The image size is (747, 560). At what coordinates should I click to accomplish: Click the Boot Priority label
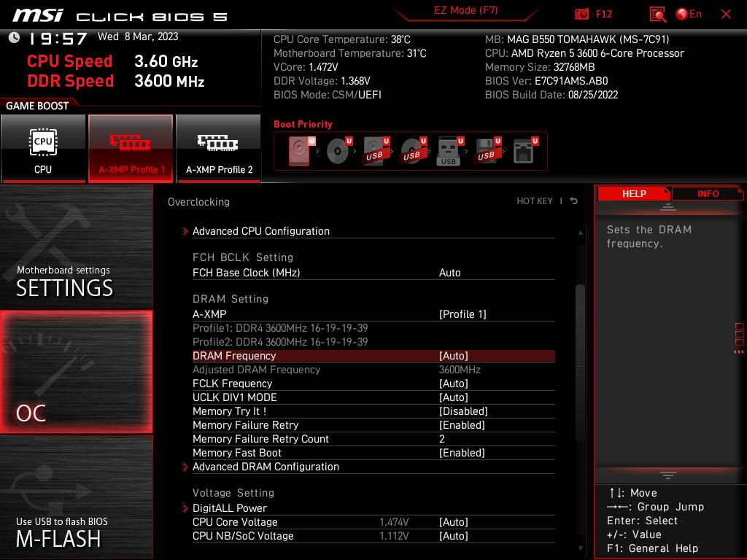click(x=303, y=124)
